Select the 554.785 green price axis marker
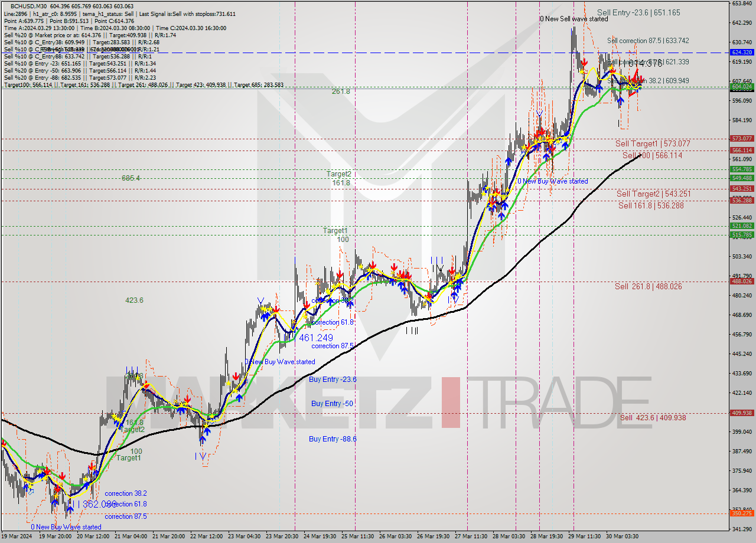The height and width of the screenshot is (543, 756). 742,169
